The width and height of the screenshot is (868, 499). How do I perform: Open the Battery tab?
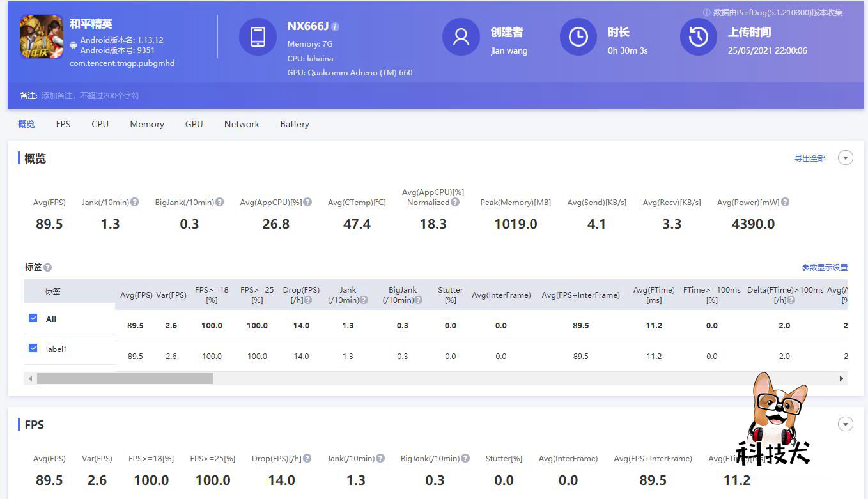point(295,124)
